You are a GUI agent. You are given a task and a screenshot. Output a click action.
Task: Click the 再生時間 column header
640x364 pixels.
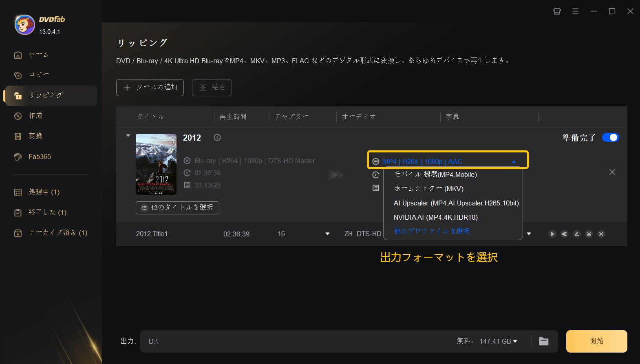coord(233,117)
